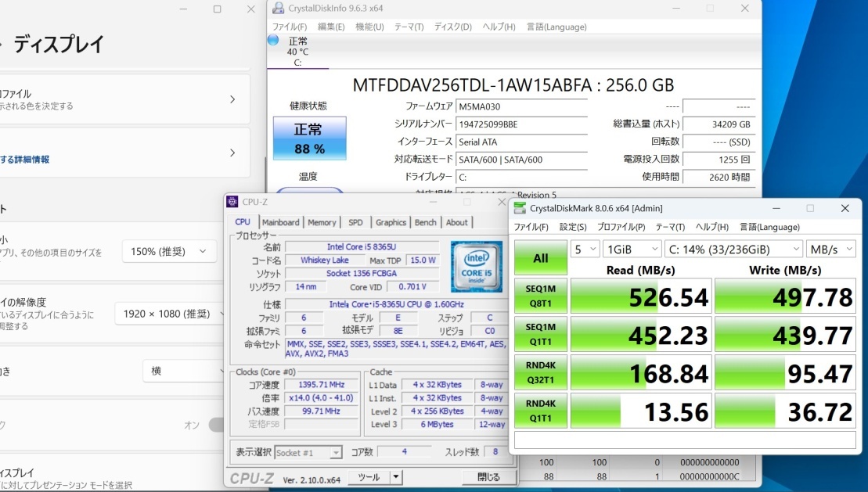Switch to the CPU tab in CPU-Z
The height and width of the screenshot is (492, 868).
243,222
